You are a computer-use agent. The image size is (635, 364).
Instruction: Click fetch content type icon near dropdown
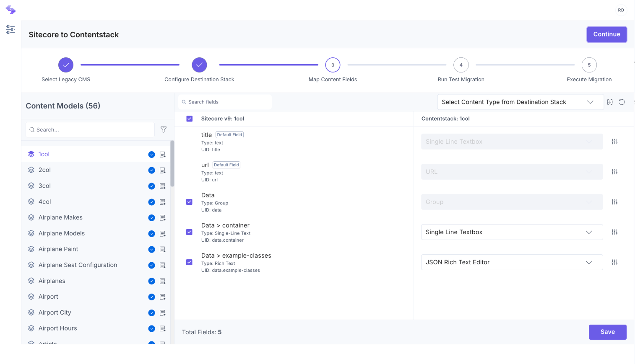[610, 102]
